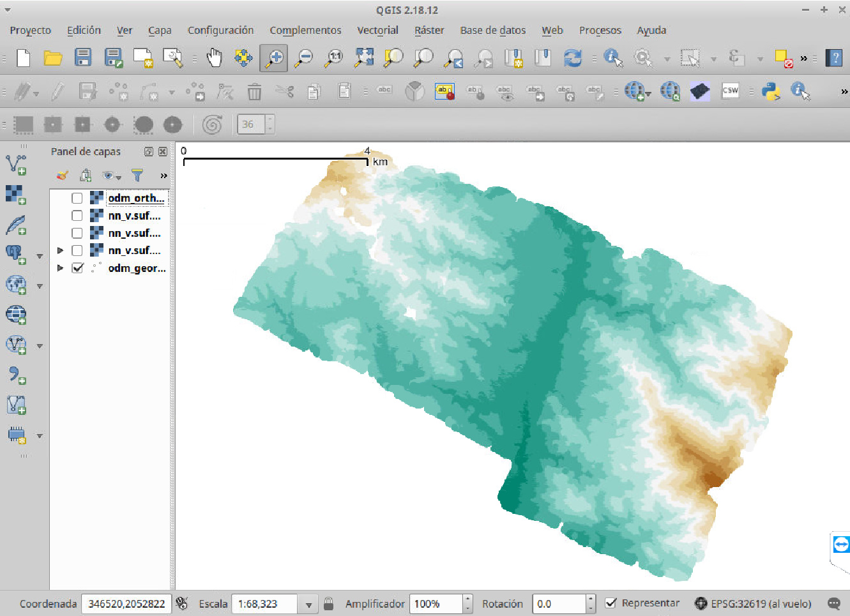Expand the odm_geor layer tree
Viewport: 850px width, 616px height.
(x=61, y=268)
